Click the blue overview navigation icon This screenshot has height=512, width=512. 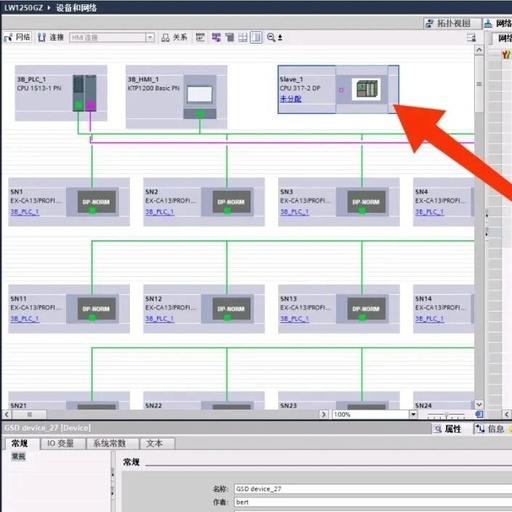pos(479,414)
